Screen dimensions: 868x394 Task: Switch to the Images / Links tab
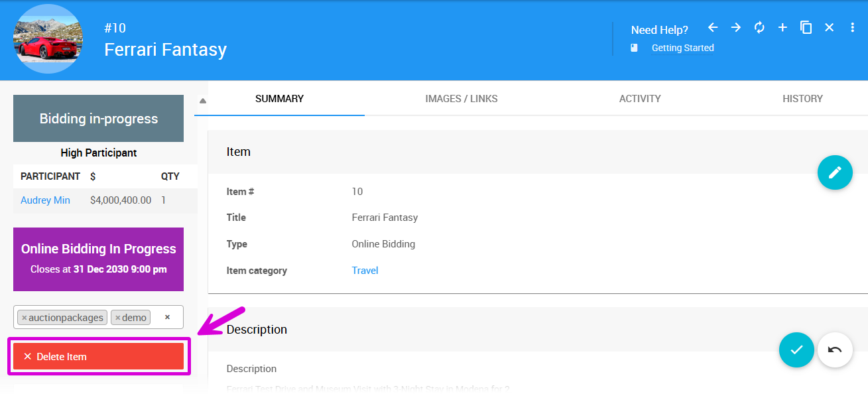[462, 99]
